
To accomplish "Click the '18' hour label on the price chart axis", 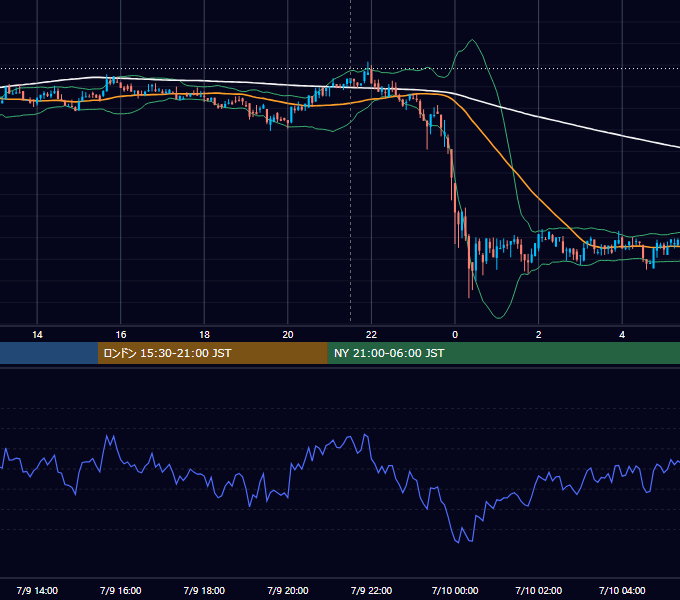I will (204, 335).
